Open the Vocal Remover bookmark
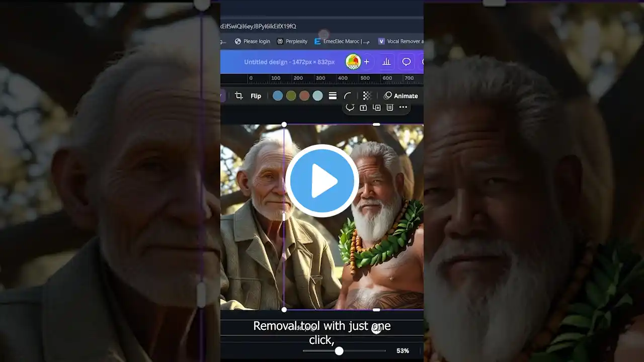This screenshot has height=362, width=644. point(403,41)
